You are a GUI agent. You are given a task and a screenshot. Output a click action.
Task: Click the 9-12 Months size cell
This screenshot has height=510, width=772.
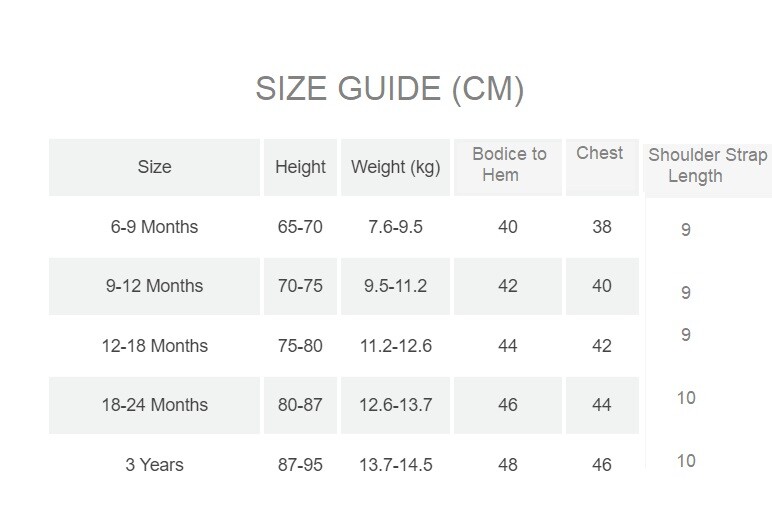coord(154,286)
